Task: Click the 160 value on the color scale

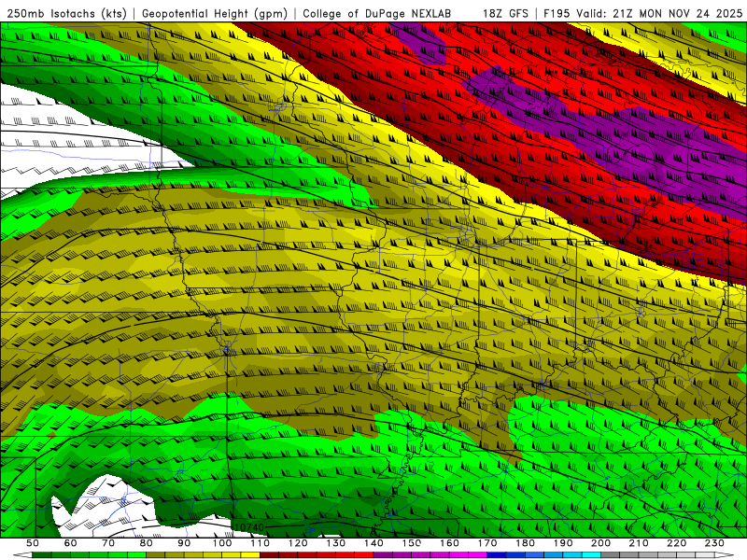Action: point(449,543)
